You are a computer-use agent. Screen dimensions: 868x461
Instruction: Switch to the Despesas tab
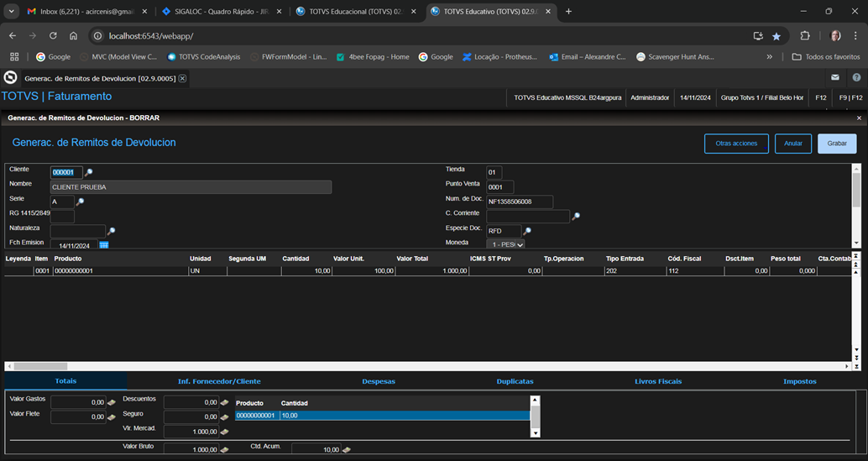tap(379, 381)
